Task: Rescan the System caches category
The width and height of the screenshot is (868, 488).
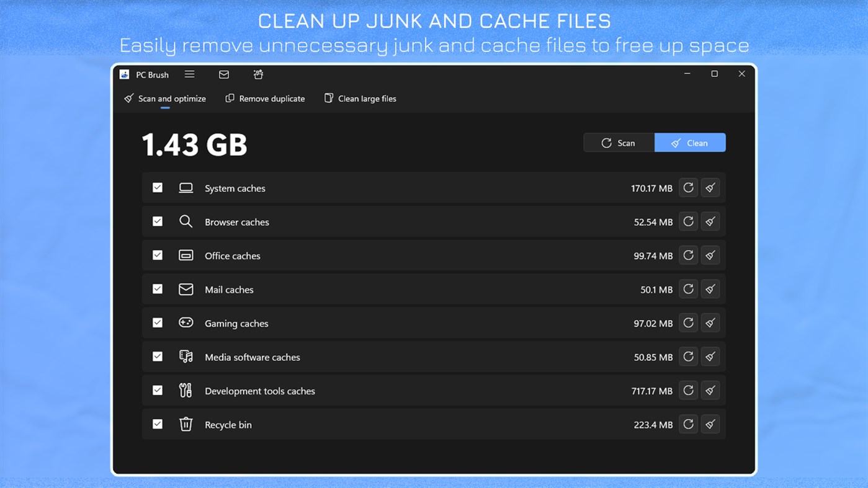Action: pos(688,187)
